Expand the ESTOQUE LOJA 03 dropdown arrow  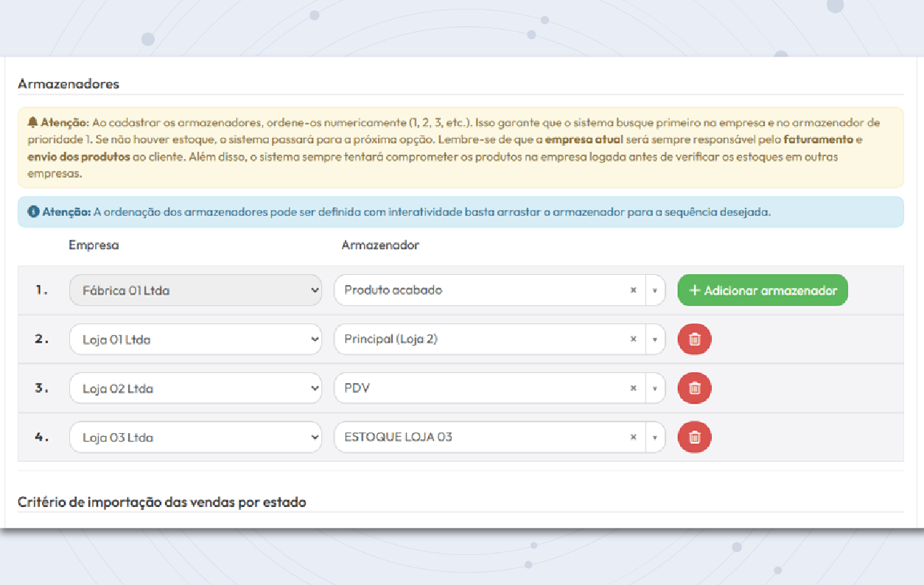pos(655,437)
